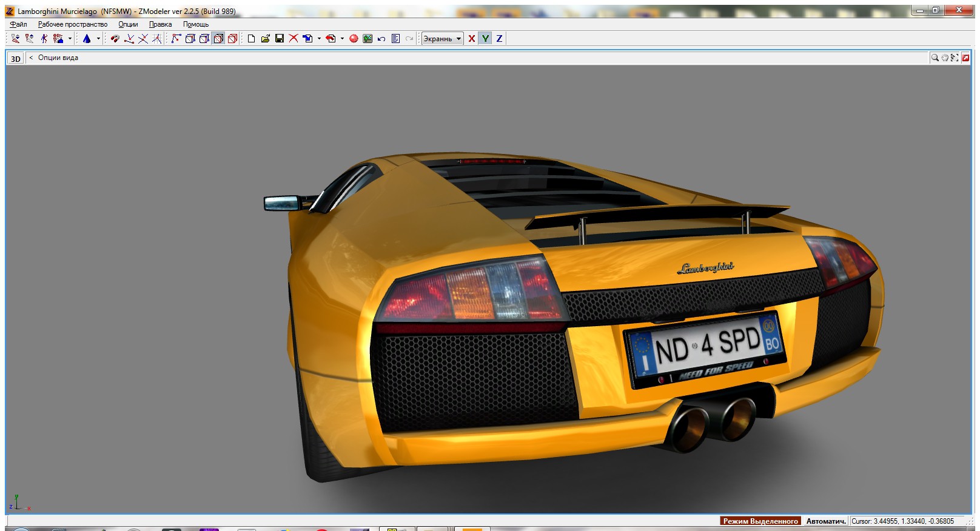The image size is (980, 531).
Task: Toggle the Y axis lock
Action: point(485,38)
